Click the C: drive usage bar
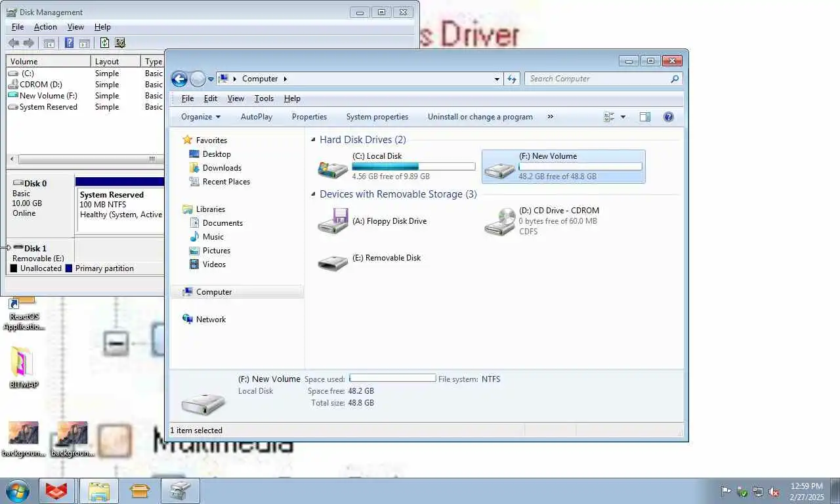 coord(413,167)
